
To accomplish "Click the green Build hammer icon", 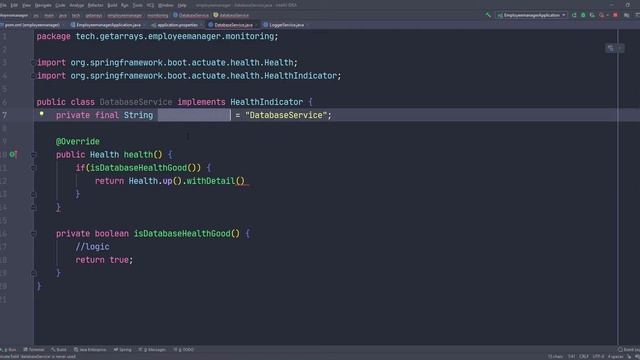I will pos(488,15).
